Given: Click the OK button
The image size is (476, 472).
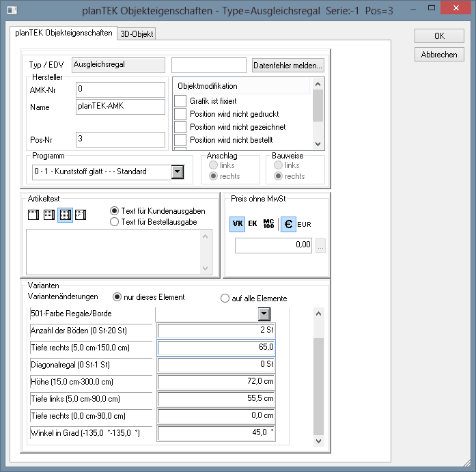Looking at the screenshot, I should click(439, 36).
